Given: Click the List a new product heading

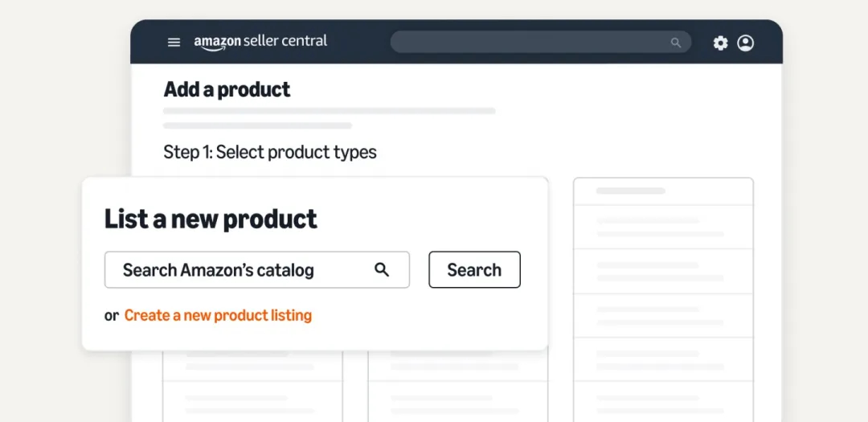Looking at the screenshot, I should pyautogui.click(x=211, y=219).
